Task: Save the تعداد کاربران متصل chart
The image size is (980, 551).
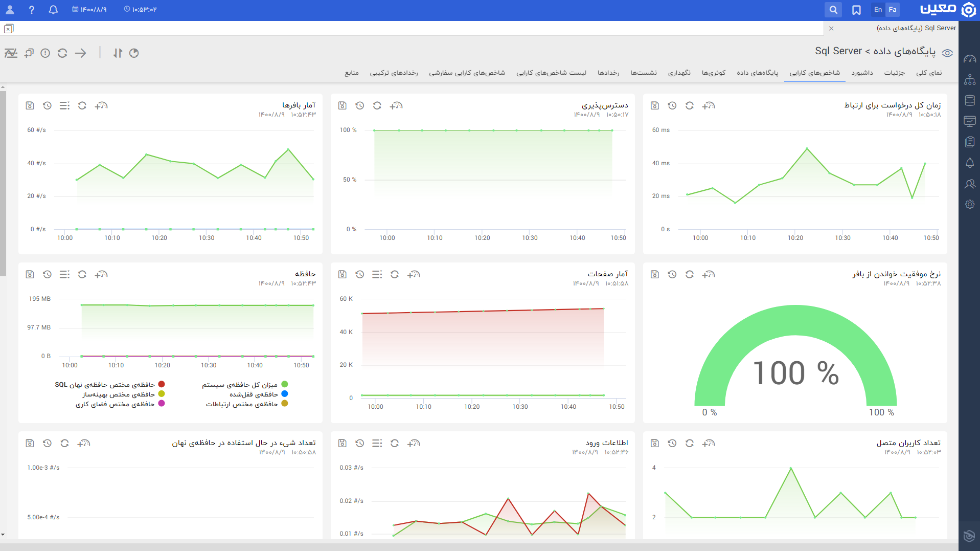Action: [x=655, y=443]
